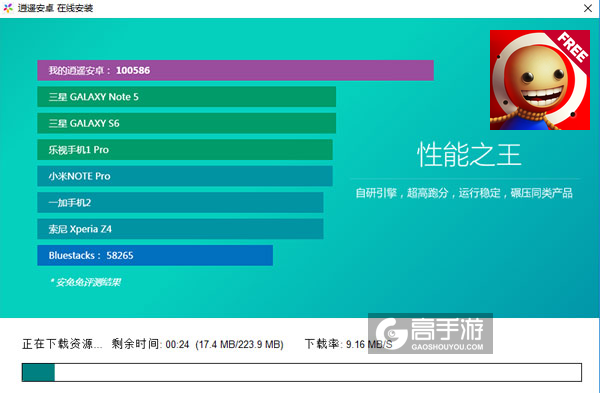Click the 逍遥安卓 logo in title bar
600x393 pixels.
pyautogui.click(x=8, y=8)
